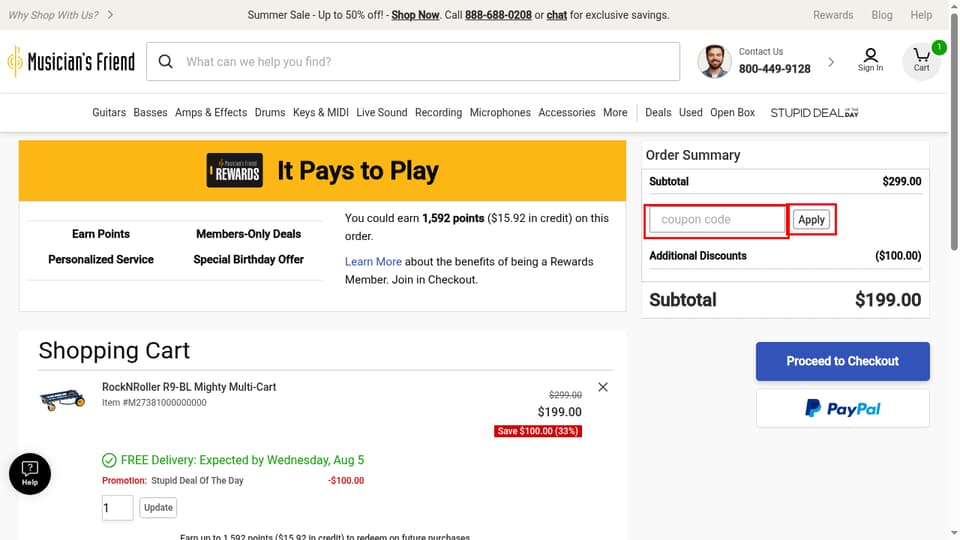Open the Blog link
This screenshot has width=960, height=540.
tap(882, 15)
